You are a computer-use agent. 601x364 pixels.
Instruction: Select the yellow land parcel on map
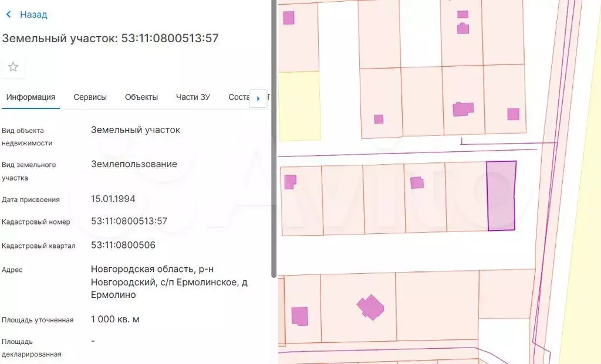[299, 106]
